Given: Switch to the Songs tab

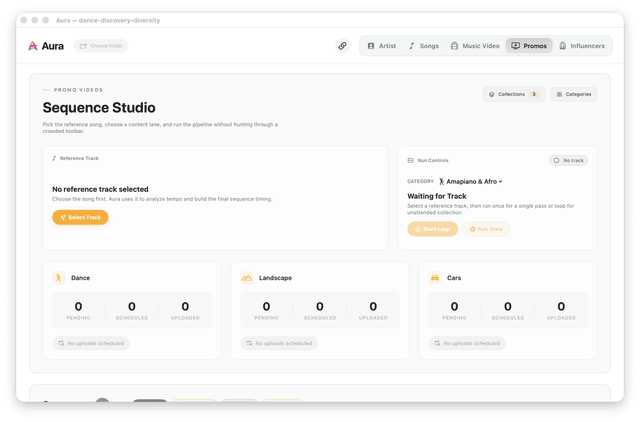Looking at the screenshot, I should tap(424, 46).
